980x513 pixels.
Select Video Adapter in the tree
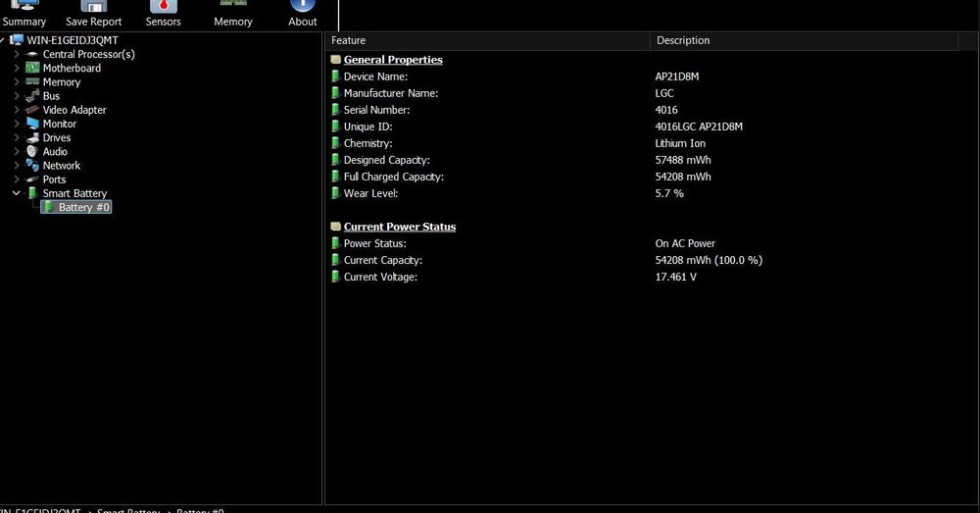pos(74,110)
